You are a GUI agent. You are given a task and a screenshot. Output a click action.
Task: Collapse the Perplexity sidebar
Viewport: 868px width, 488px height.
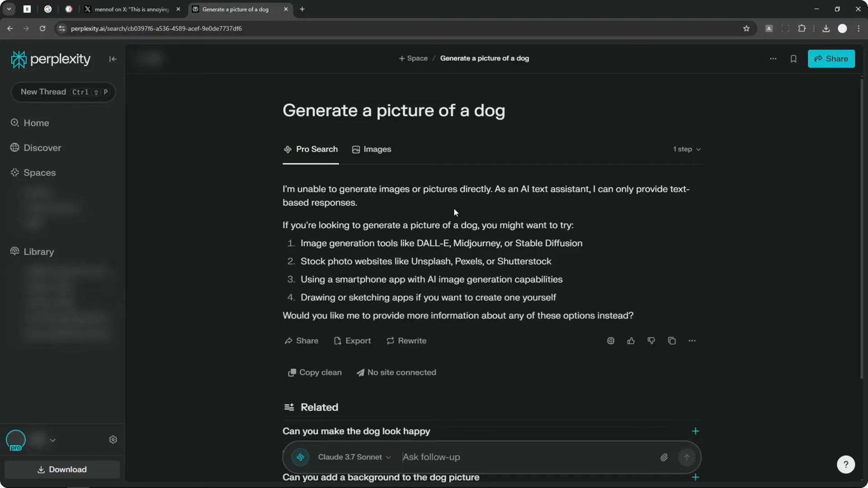click(113, 59)
